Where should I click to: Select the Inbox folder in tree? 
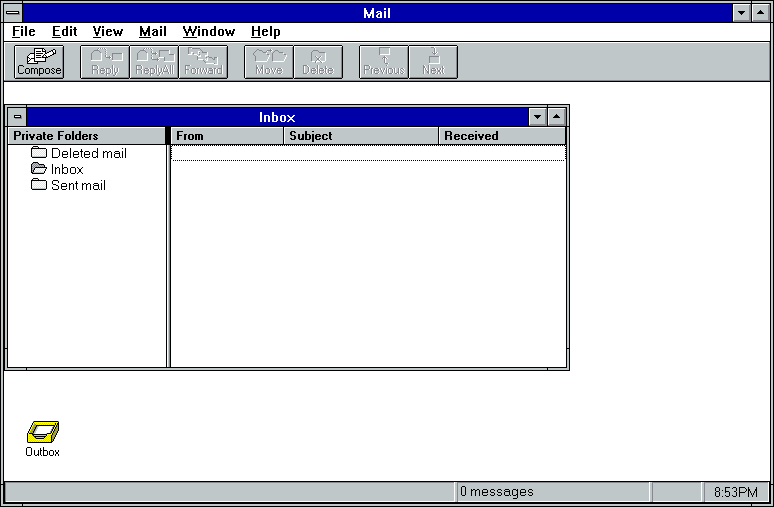click(x=66, y=169)
